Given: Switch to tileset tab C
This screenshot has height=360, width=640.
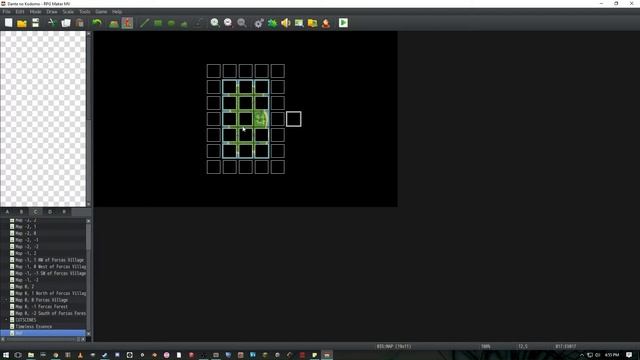Looking at the screenshot, I should [x=36, y=212].
